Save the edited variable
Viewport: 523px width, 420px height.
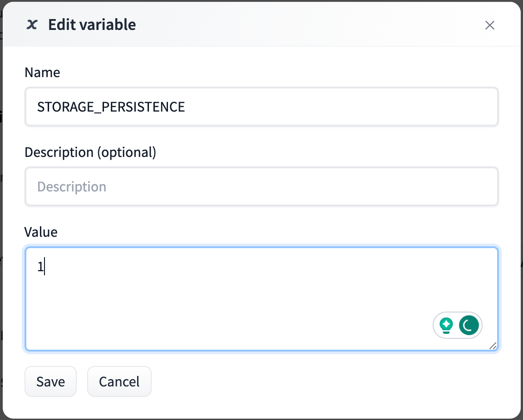[x=50, y=381]
